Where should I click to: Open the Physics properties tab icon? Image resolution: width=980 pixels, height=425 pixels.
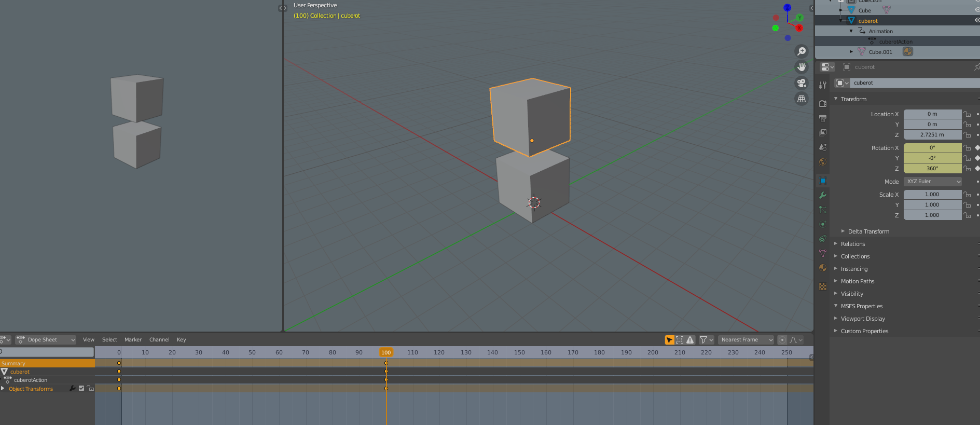coord(823,224)
